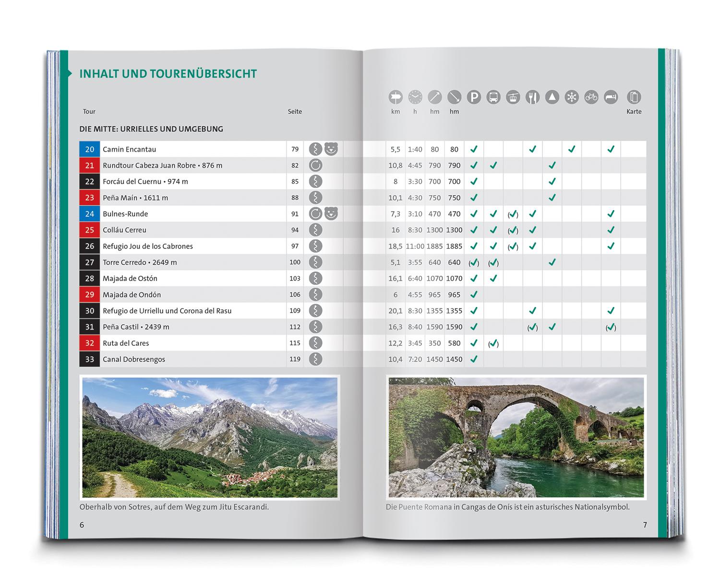Open the cable car filter icon
Image resolution: width=720 pixels, height=588 pixels.
pyautogui.click(x=513, y=97)
